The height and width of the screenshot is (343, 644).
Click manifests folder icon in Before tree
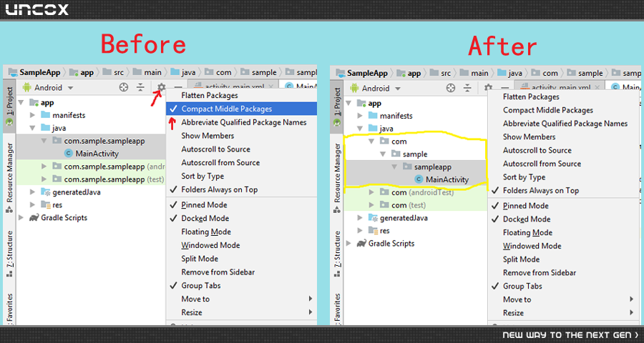(x=46, y=115)
